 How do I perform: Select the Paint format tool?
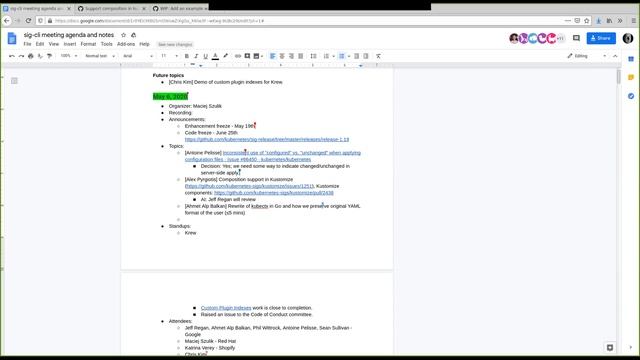(49, 56)
